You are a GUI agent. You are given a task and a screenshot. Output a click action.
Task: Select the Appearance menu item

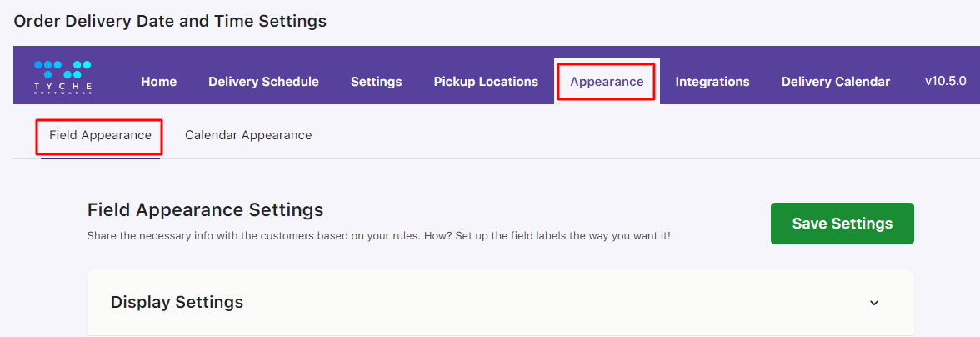607,82
